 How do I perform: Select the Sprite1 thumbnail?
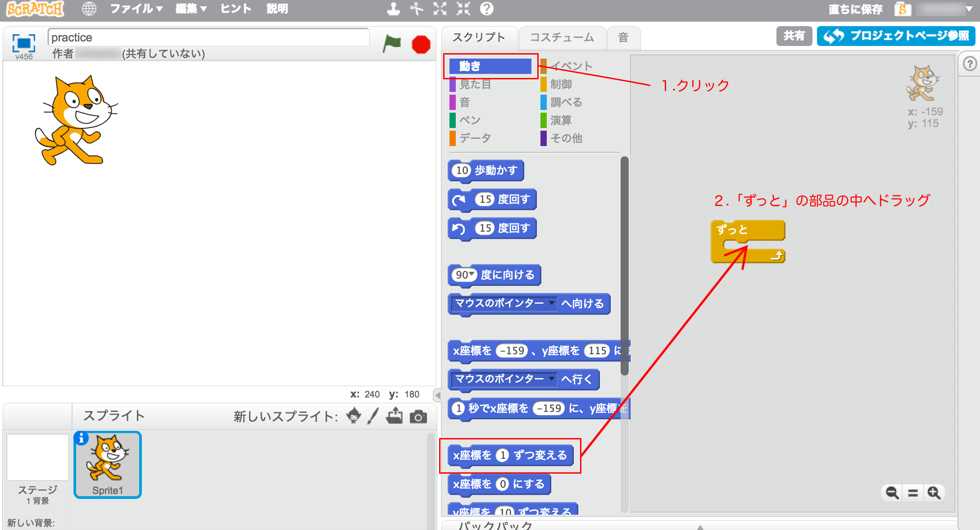tap(108, 465)
